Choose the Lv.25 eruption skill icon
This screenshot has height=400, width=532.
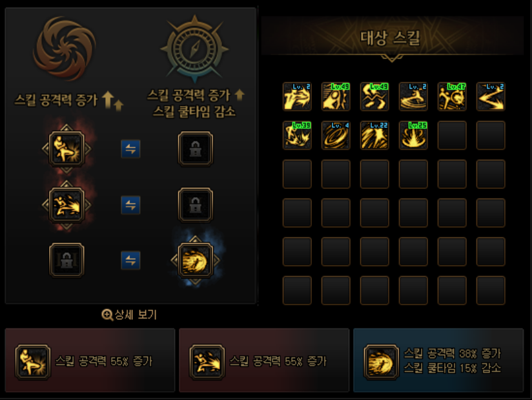click(x=413, y=135)
